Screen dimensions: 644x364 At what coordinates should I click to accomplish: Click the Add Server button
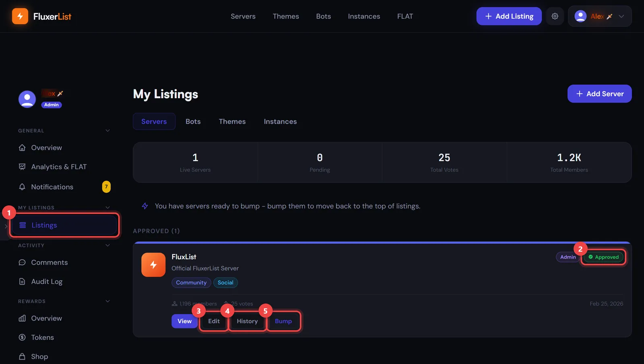tap(599, 93)
